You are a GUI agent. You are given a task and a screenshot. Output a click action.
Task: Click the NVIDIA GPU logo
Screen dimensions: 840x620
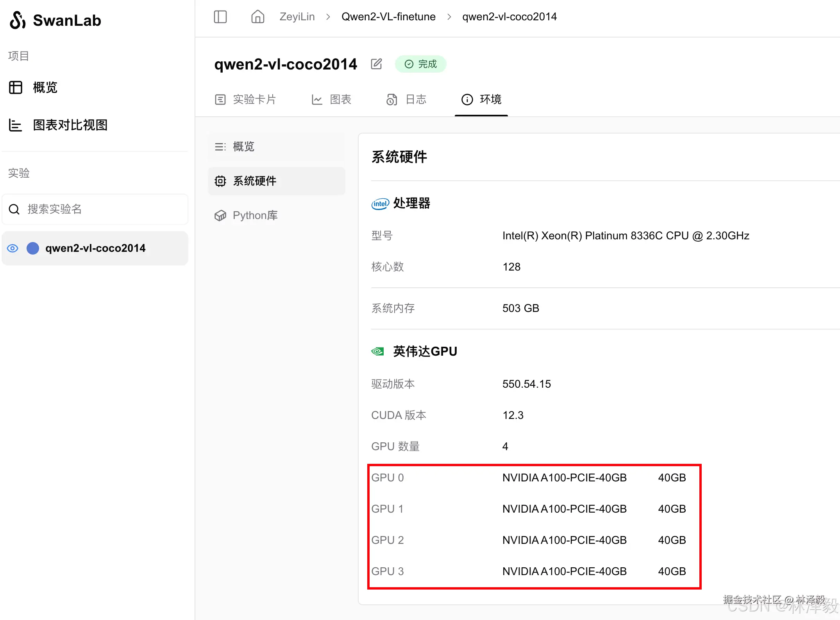pyautogui.click(x=378, y=351)
